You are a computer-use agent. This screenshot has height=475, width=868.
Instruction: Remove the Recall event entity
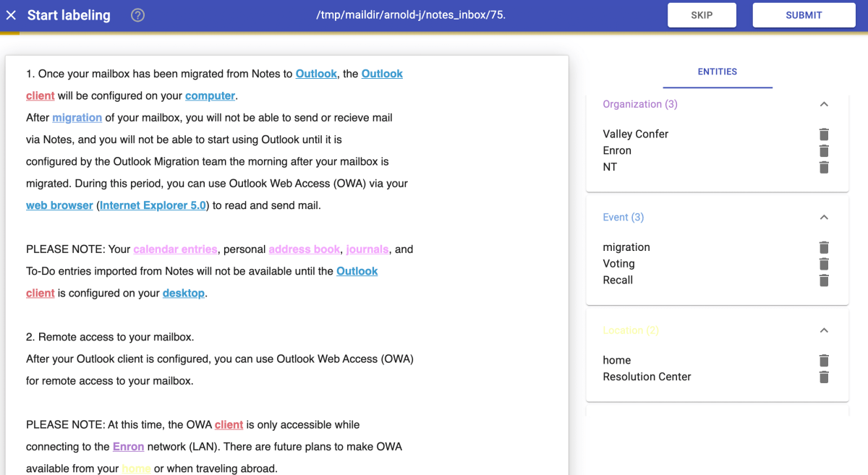[824, 280]
